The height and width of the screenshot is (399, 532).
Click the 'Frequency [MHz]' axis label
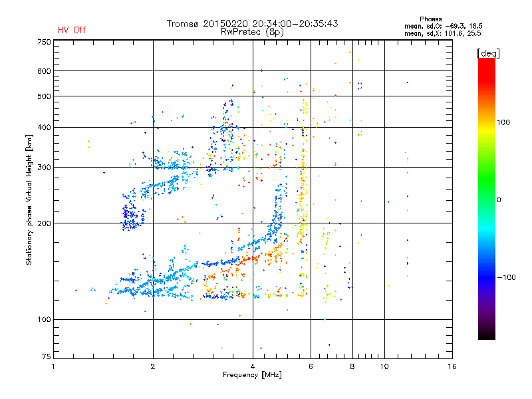coord(252,375)
